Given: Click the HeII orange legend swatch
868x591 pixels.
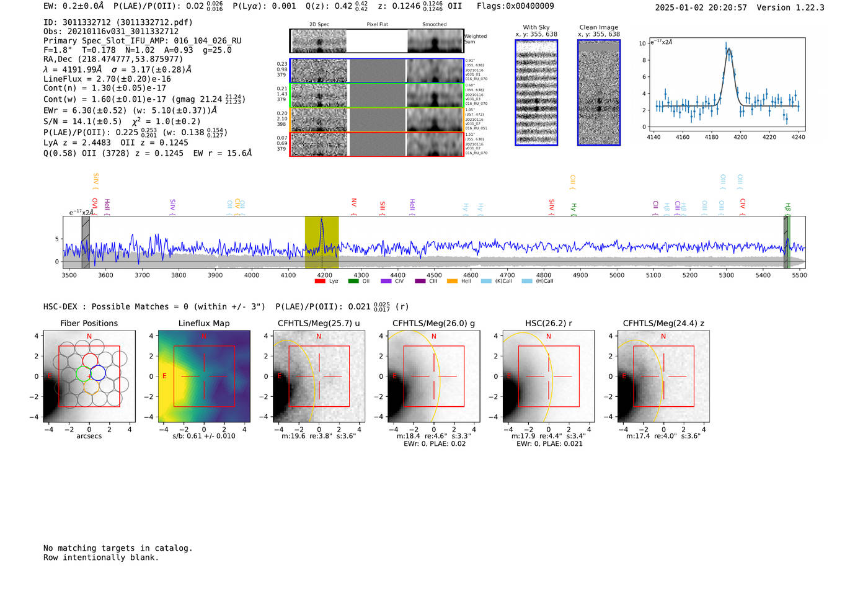Looking at the screenshot, I should 453,282.
